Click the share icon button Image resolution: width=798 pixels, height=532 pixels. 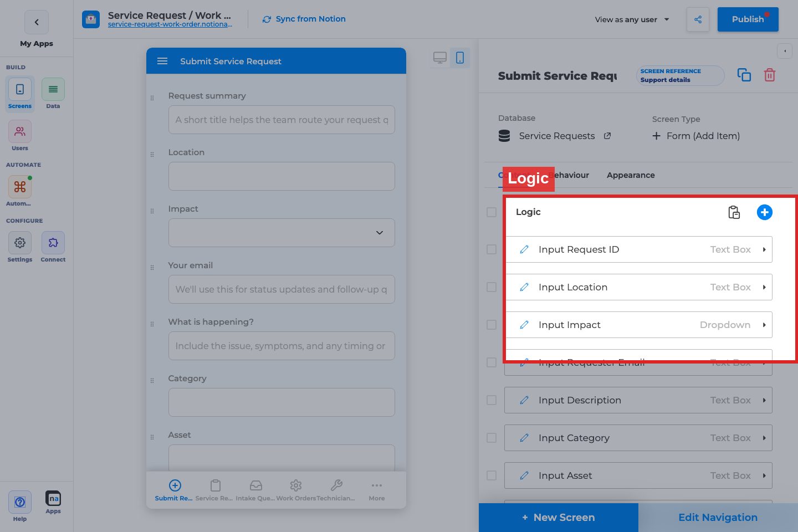tap(698, 19)
